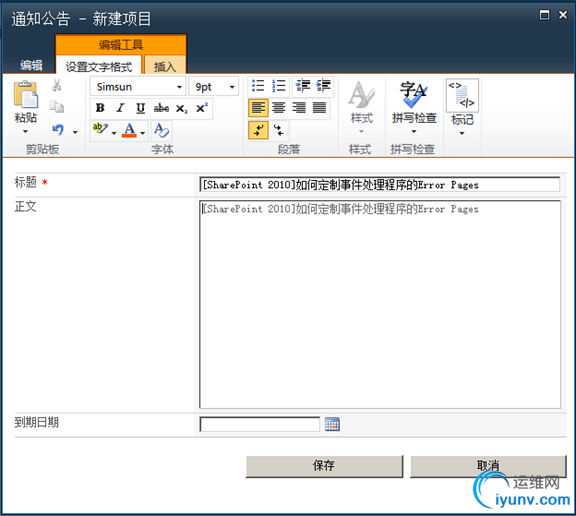Image resolution: width=576 pixels, height=516 pixels.
Task: Toggle underline formatting
Action: click(140, 108)
